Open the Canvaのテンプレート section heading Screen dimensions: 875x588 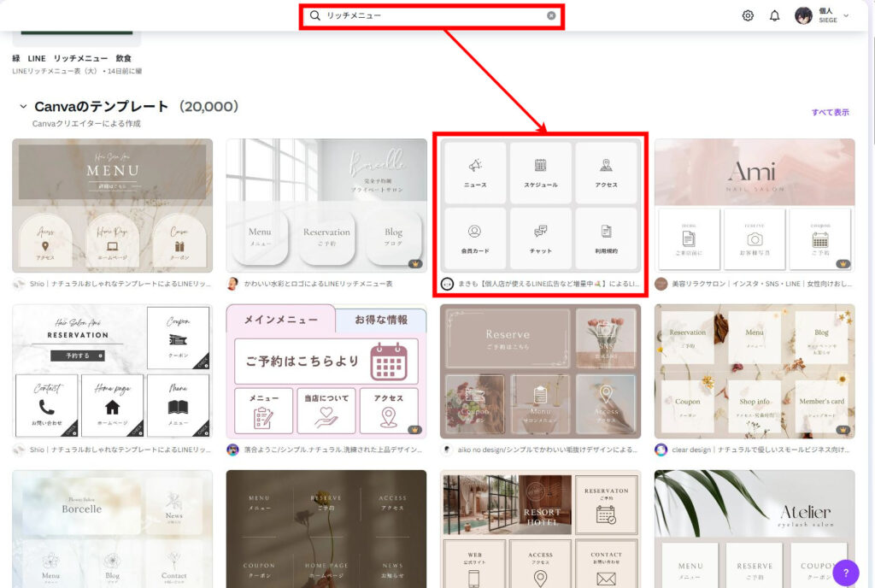pos(101,107)
